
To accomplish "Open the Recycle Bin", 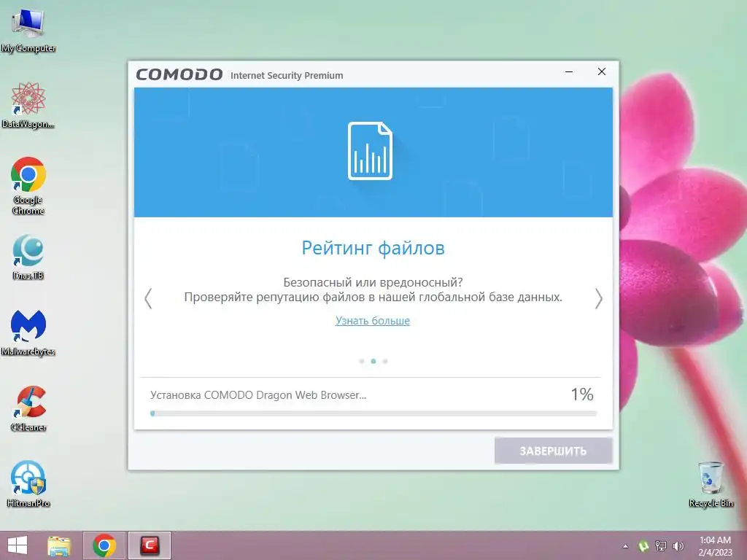I will coord(711,484).
